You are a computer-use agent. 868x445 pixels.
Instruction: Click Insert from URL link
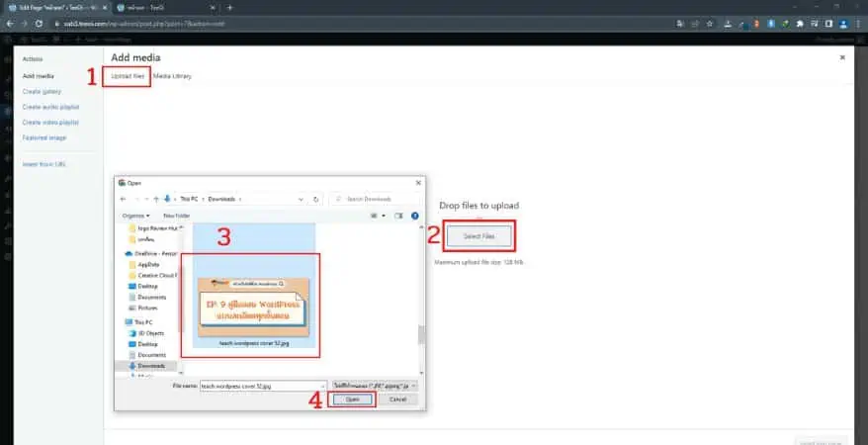43,164
